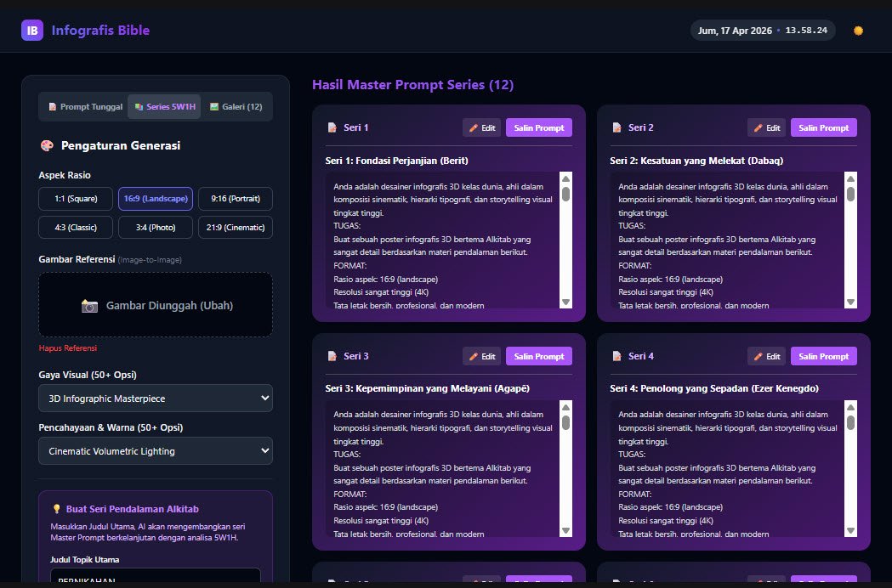Click the camera icon in the reference upload area
Screen dimensions: 892x588
point(89,306)
